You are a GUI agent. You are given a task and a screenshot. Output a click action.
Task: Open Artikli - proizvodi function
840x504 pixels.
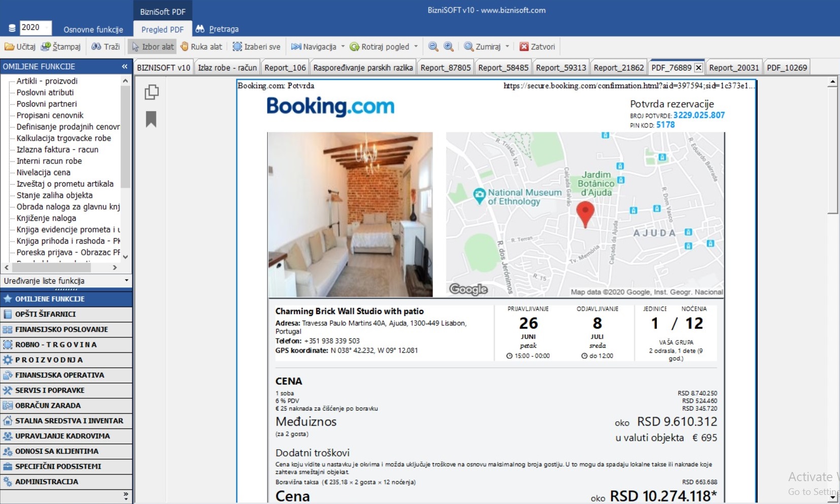click(x=47, y=81)
